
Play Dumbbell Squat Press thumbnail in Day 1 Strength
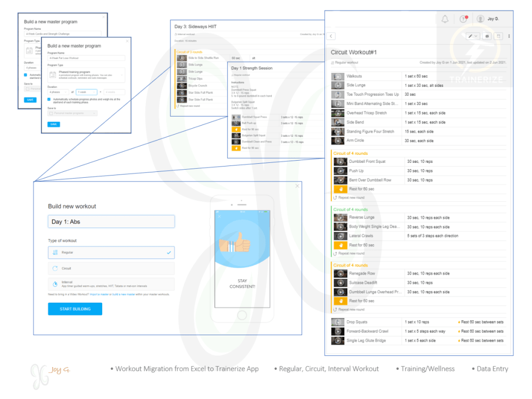236,117
